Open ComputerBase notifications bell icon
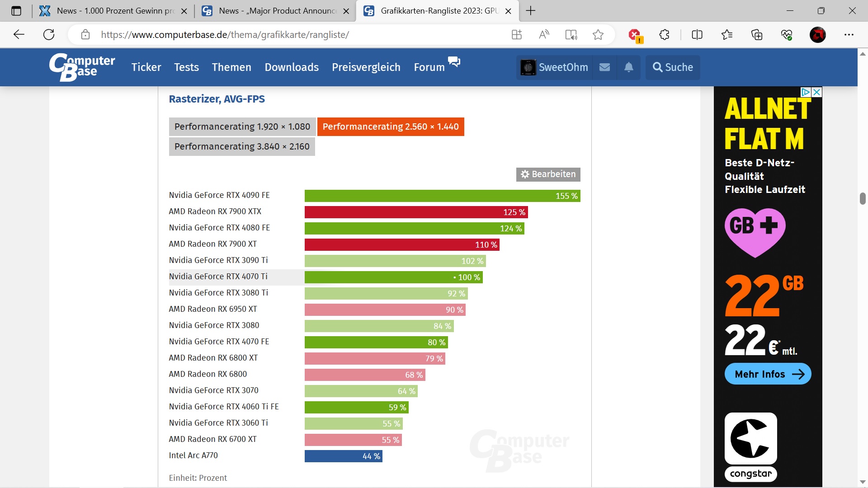This screenshot has height=488, width=868. pyautogui.click(x=628, y=67)
